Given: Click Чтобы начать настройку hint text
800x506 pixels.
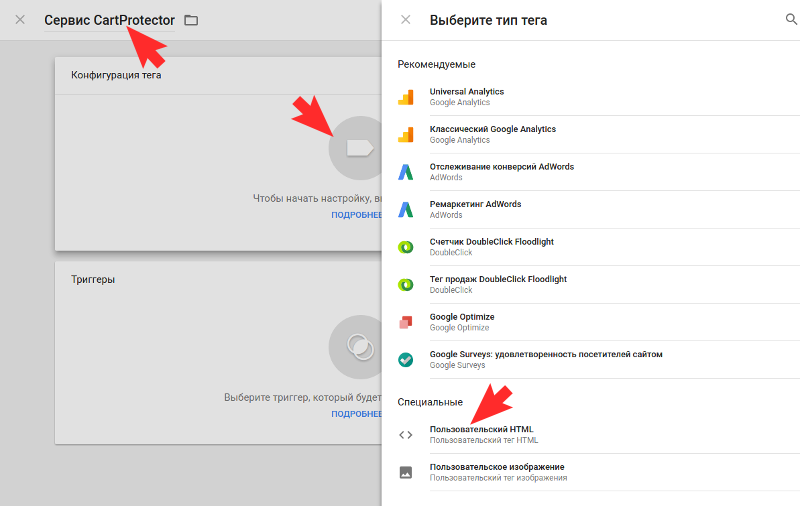Looking at the screenshot, I should tap(317, 198).
